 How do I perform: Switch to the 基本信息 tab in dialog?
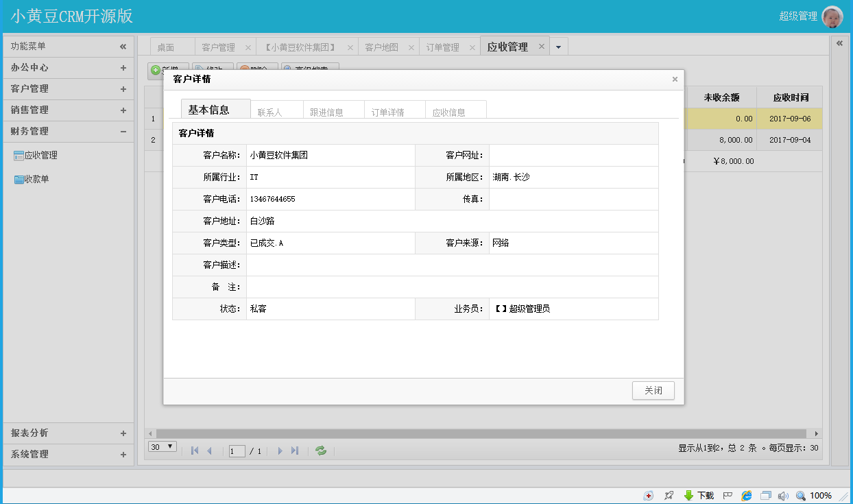(216, 110)
